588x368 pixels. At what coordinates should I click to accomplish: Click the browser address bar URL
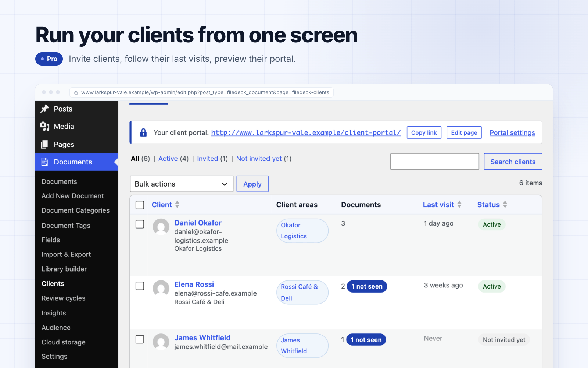[205, 92]
